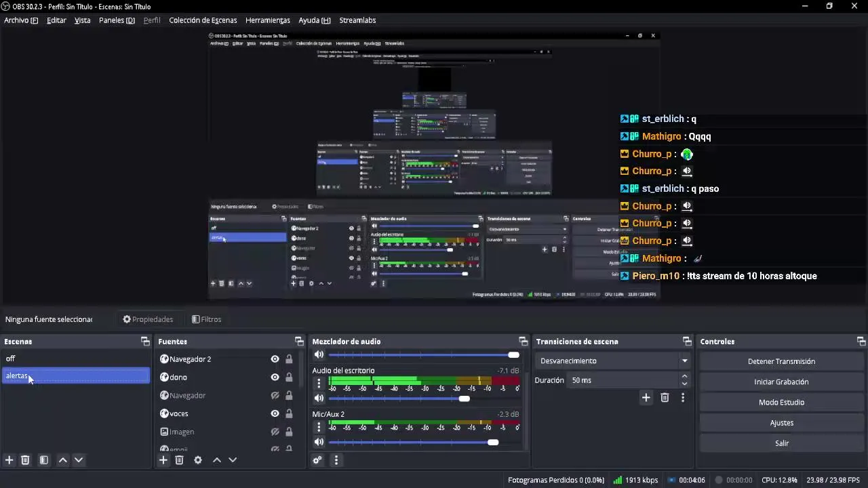Mute the topmost mixer channel speaker
This screenshot has width=868, height=488.
pyautogui.click(x=319, y=354)
